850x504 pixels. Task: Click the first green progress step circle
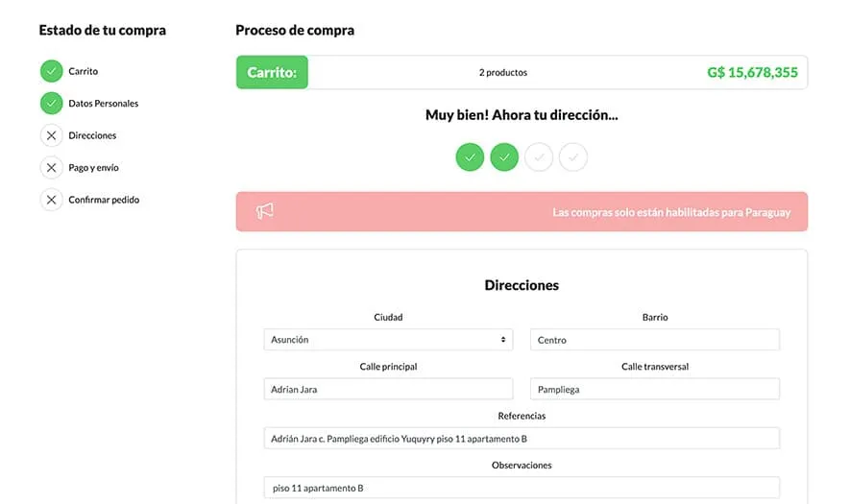(x=470, y=156)
